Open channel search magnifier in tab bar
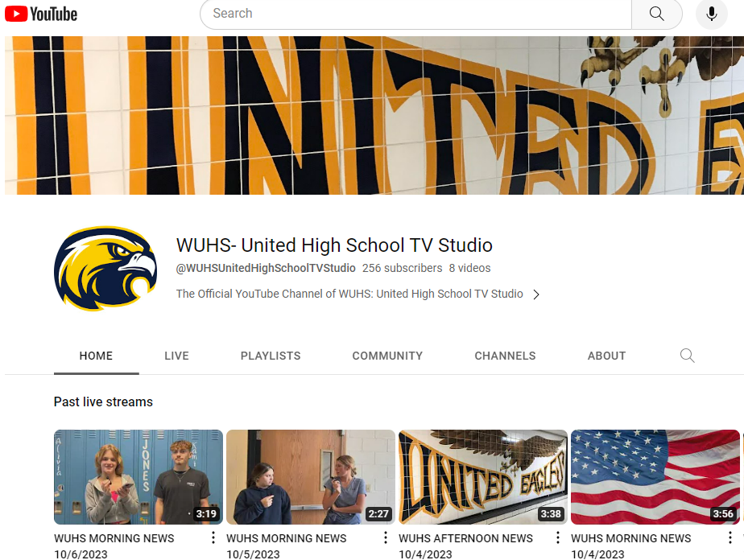Viewport: 744px width, 560px height. (x=687, y=356)
